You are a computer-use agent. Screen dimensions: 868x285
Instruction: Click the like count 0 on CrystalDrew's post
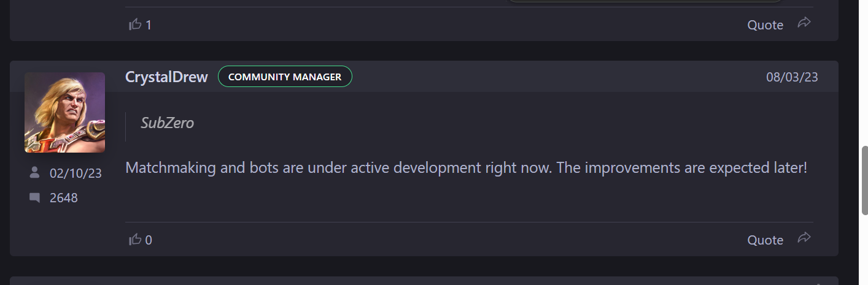coord(149,240)
